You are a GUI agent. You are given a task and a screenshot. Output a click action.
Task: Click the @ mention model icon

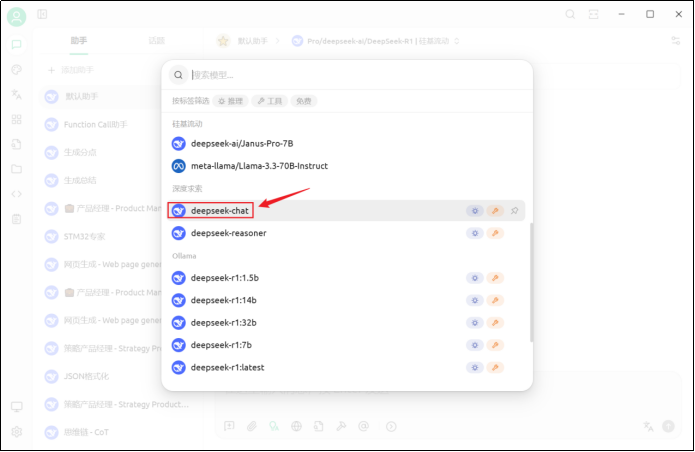[x=363, y=426]
